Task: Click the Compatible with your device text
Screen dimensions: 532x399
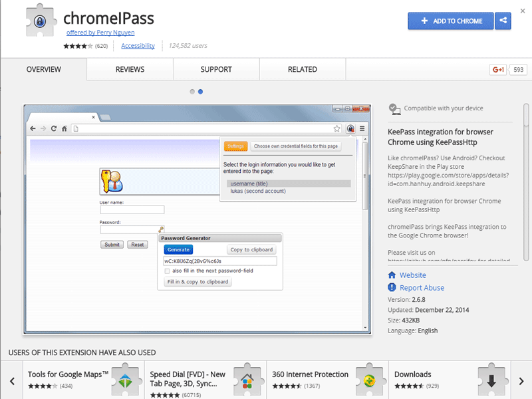Action: click(444, 108)
